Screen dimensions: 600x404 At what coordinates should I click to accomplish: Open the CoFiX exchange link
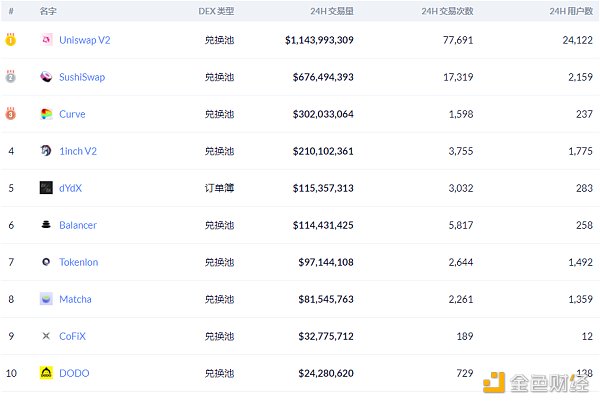click(73, 336)
